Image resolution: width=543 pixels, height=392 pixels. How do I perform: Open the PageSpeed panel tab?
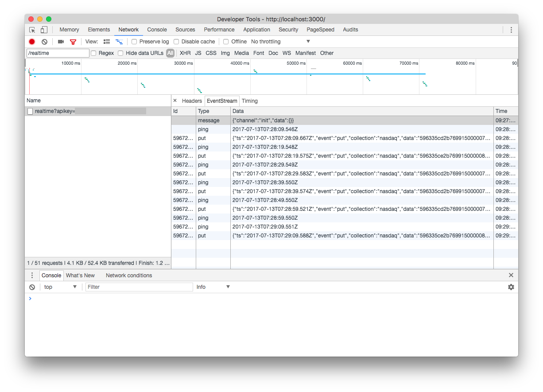[320, 30]
